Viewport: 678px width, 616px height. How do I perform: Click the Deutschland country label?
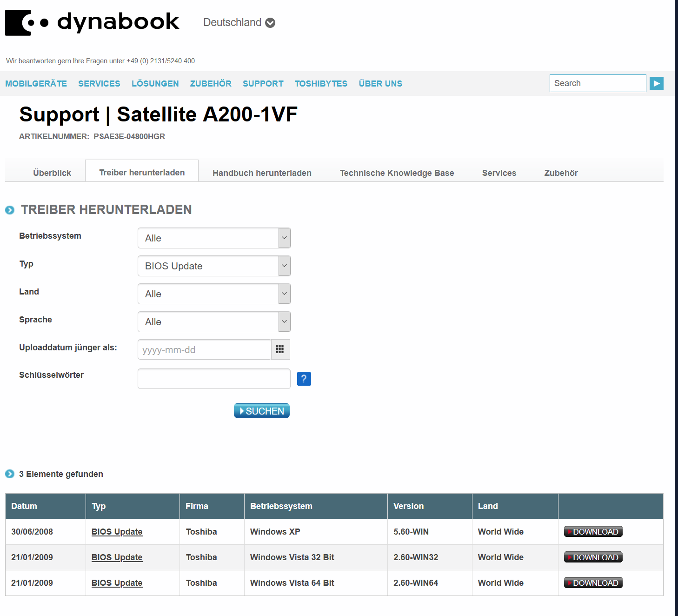[232, 22]
